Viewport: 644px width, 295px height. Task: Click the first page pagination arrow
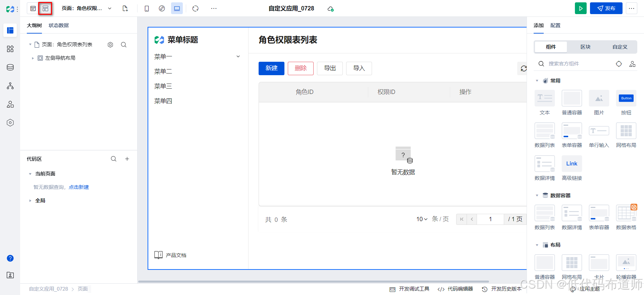[462, 219]
